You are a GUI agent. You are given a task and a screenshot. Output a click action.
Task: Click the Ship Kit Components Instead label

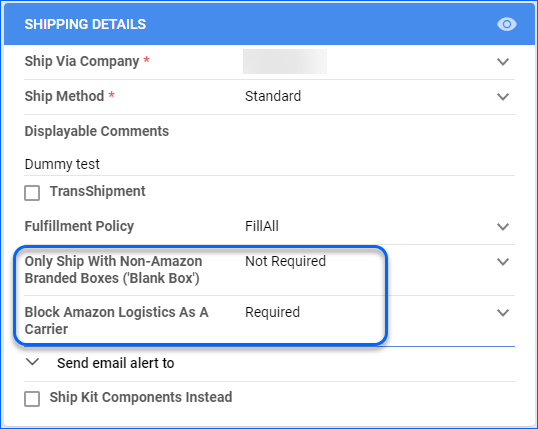[x=141, y=397]
